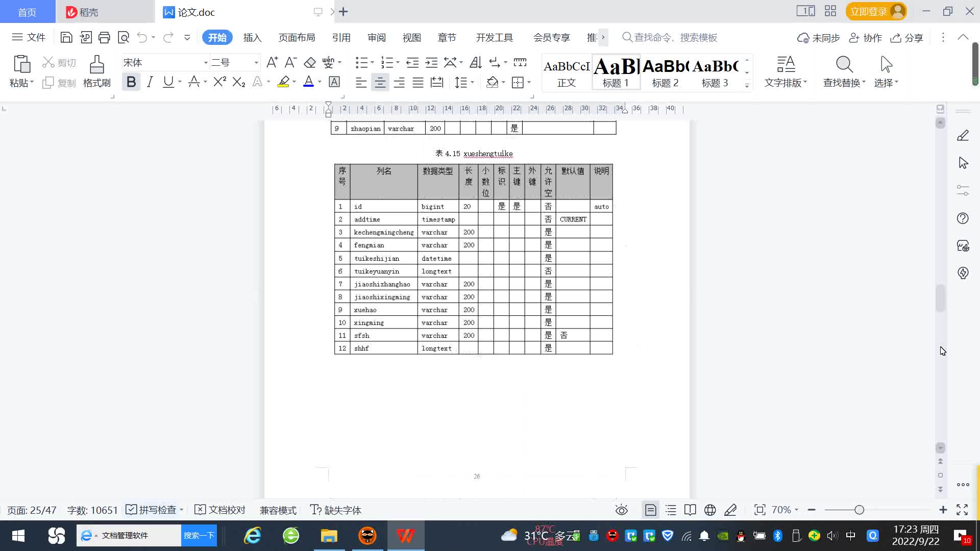Viewport: 980px width, 551px height.
Task: Open the File menu
Action: click(x=29, y=37)
